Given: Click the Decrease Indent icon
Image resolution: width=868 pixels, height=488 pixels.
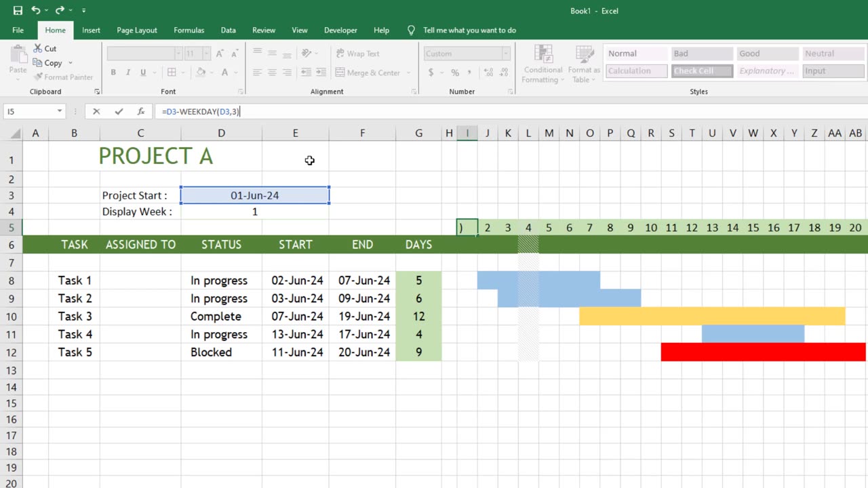Looking at the screenshot, I should click(x=306, y=73).
